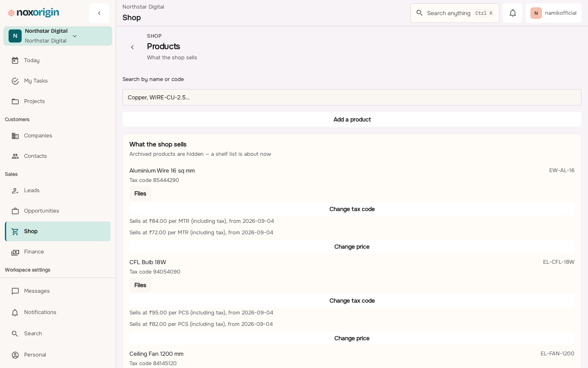Viewport: 588px width, 368px height.
Task: Change price for CFL Bulb 18W
Action: tap(352, 338)
